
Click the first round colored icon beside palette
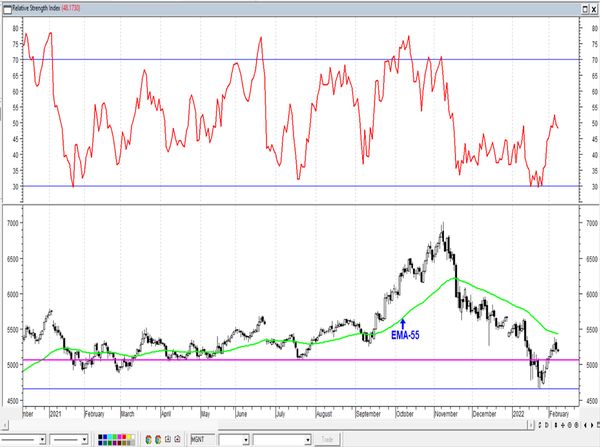point(149,439)
